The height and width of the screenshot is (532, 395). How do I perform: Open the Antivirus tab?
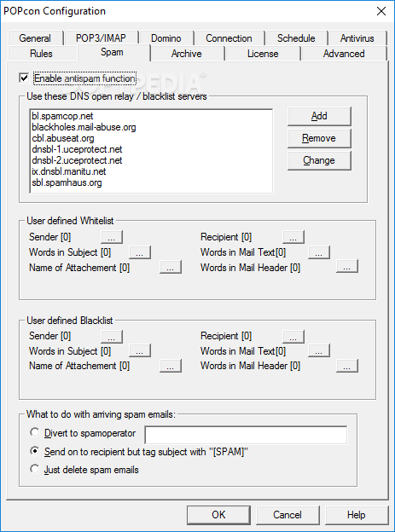[357, 38]
